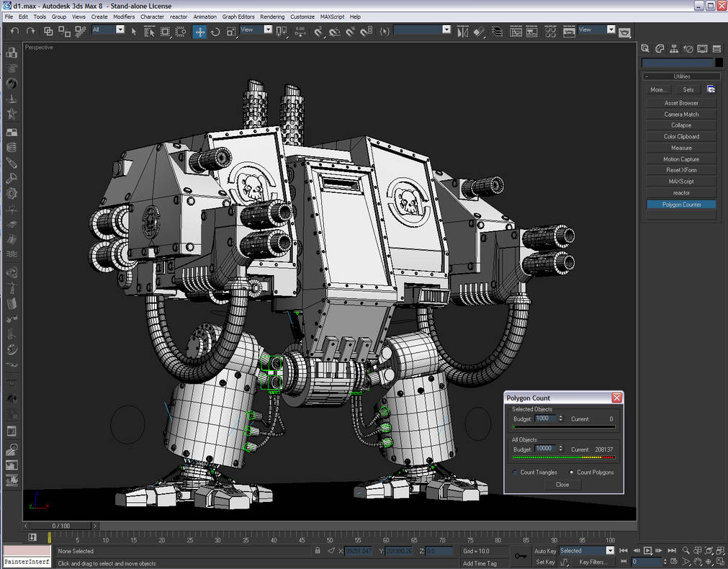Switch to the Modify command panel tab
The image size is (728, 569).
[x=660, y=48]
